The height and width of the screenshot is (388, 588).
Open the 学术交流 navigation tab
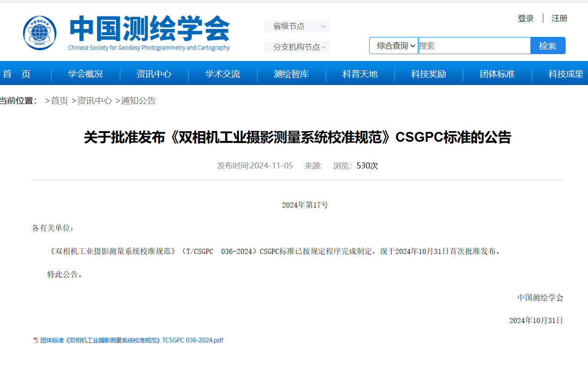(x=223, y=74)
